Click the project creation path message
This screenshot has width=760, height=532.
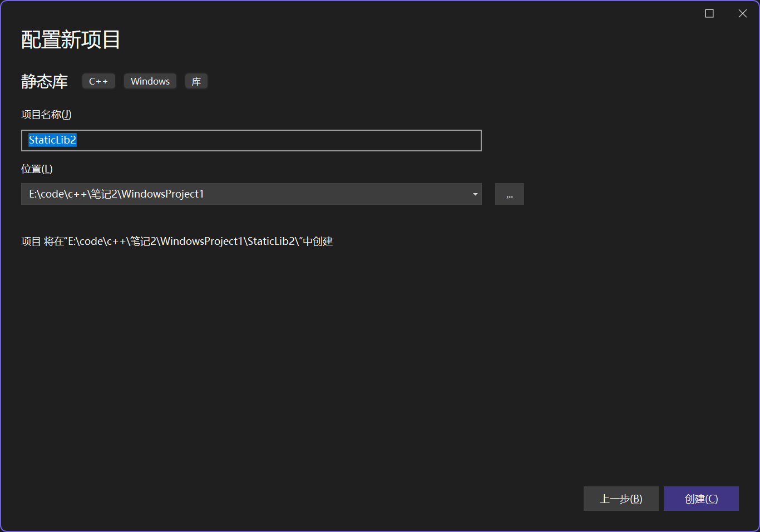(x=176, y=242)
